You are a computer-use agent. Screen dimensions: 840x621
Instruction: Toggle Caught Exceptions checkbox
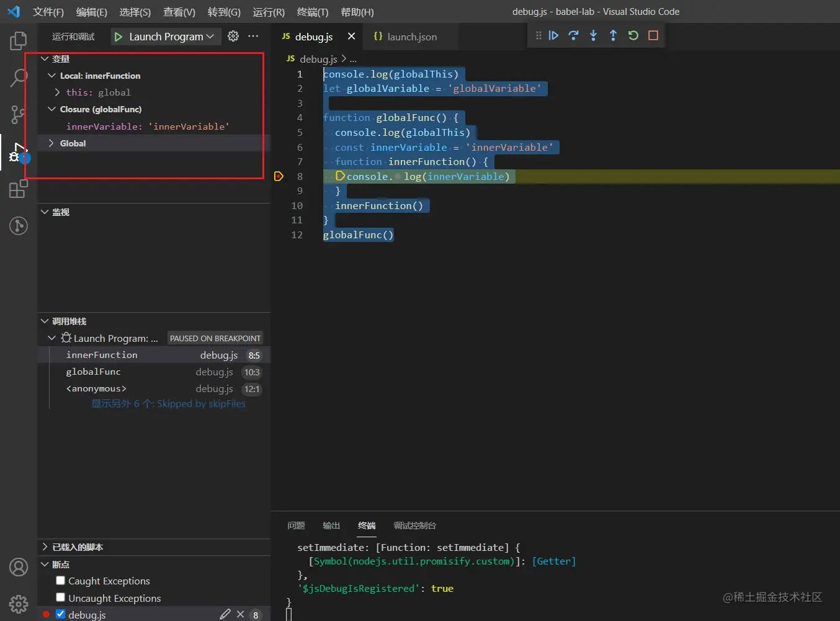pos(60,581)
